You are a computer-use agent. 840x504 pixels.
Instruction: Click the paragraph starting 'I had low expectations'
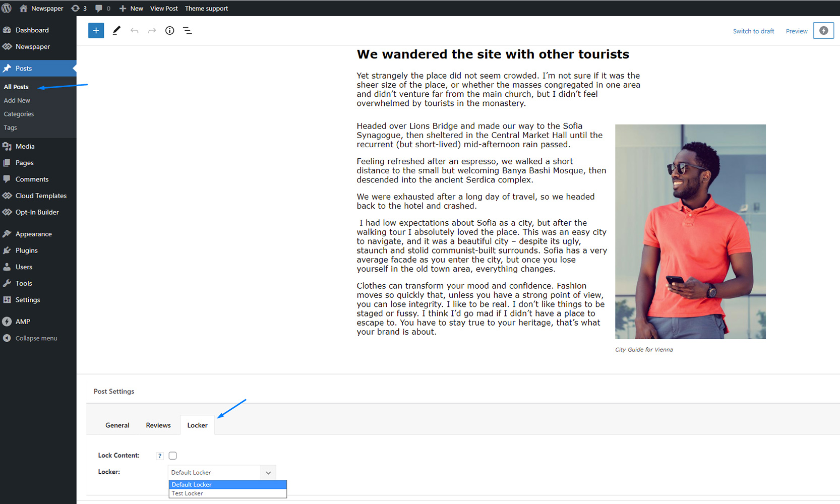[x=482, y=245]
